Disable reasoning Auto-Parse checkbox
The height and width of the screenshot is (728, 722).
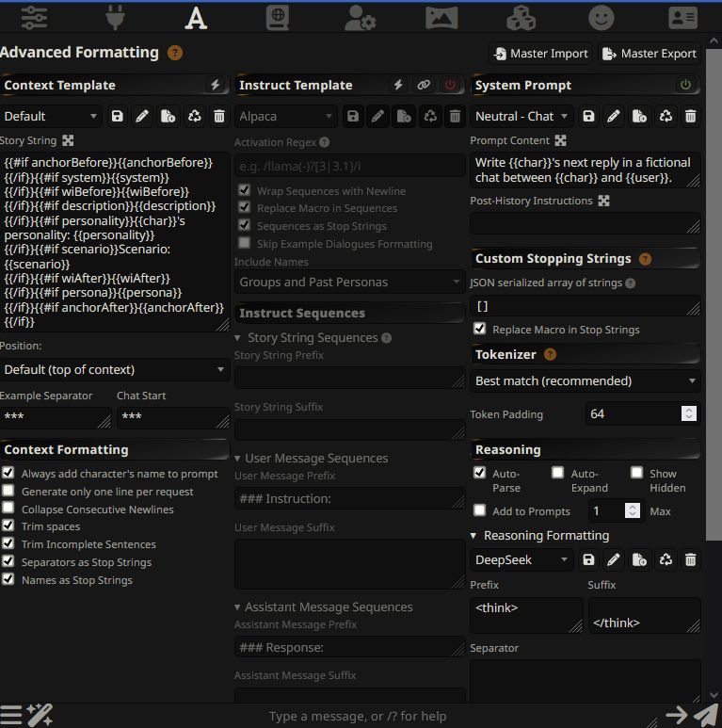pyautogui.click(x=480, y=473)
